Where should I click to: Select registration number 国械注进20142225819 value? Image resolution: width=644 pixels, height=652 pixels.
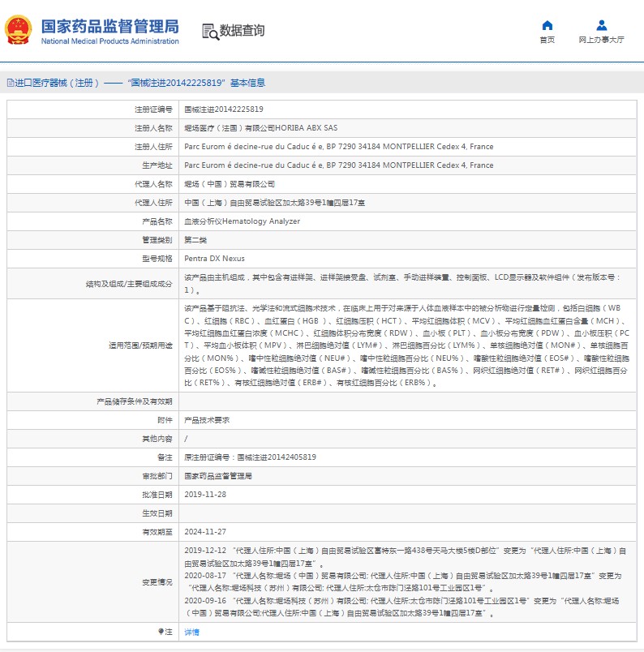224,109
